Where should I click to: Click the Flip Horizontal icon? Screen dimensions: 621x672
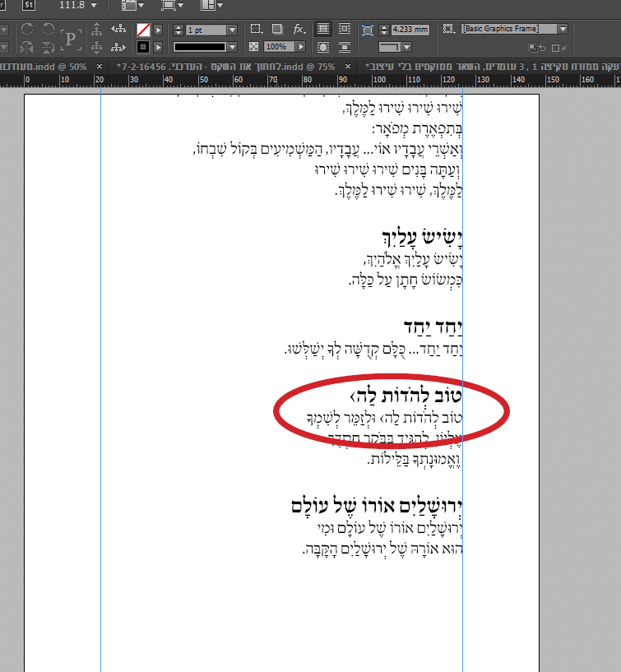(x=27, y=47)
